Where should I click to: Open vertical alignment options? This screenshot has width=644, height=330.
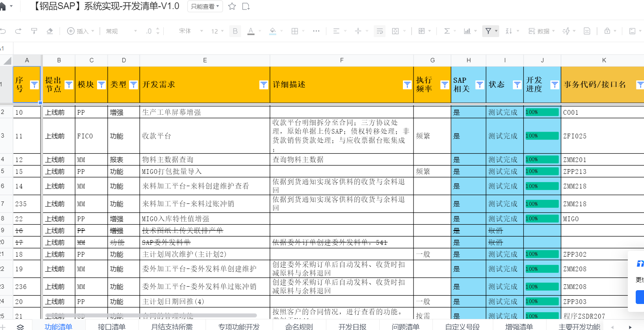358,31
